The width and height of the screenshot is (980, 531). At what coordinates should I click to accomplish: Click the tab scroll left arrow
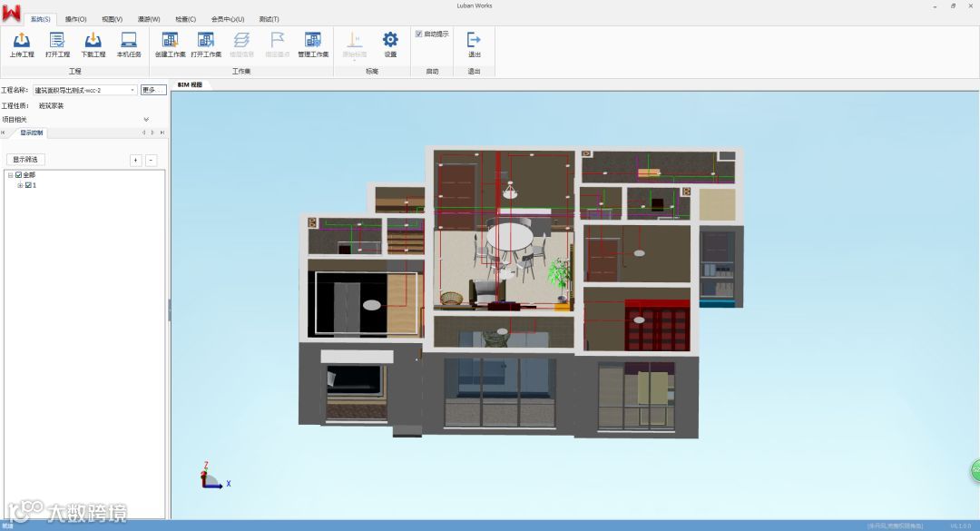coord(143,133)
